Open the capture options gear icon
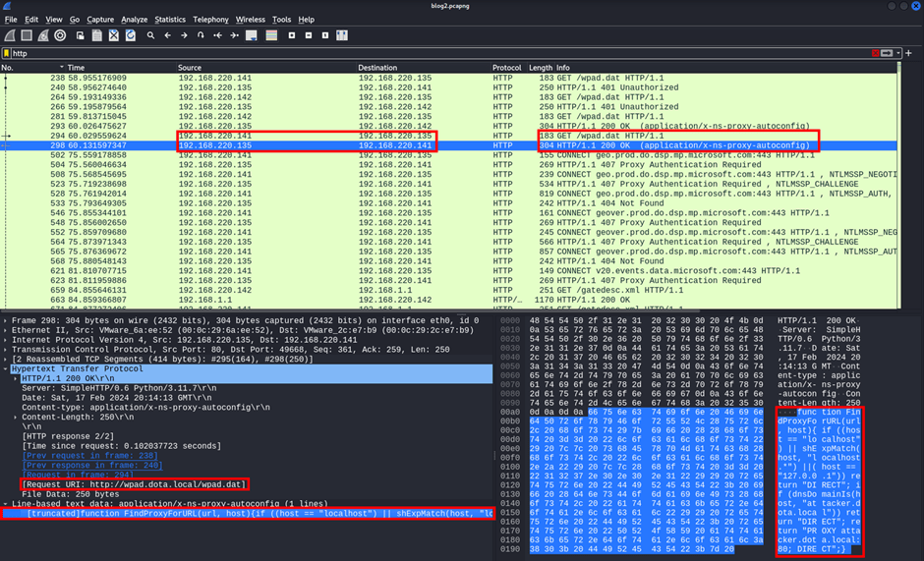 point(60,35)
